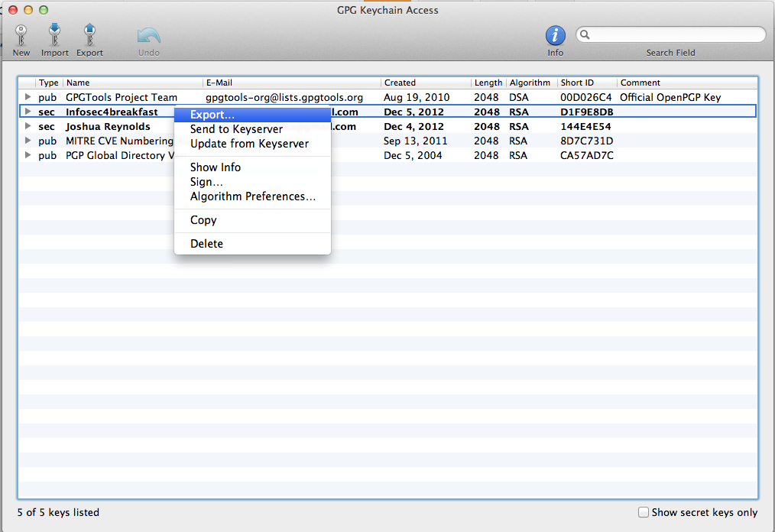Viewport: 775px width, 532px height.
Task: Click the Undo arrow icon
Action: pos(149,36)
